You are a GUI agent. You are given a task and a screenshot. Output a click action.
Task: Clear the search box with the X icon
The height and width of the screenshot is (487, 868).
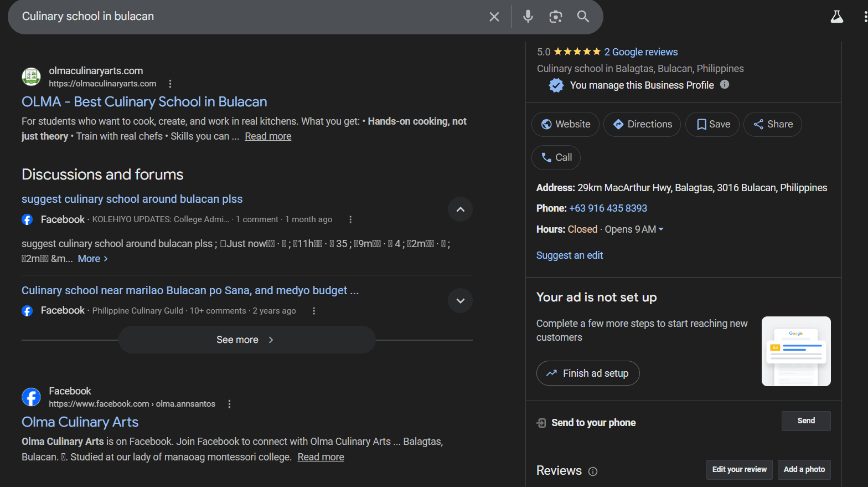point(494,17)
